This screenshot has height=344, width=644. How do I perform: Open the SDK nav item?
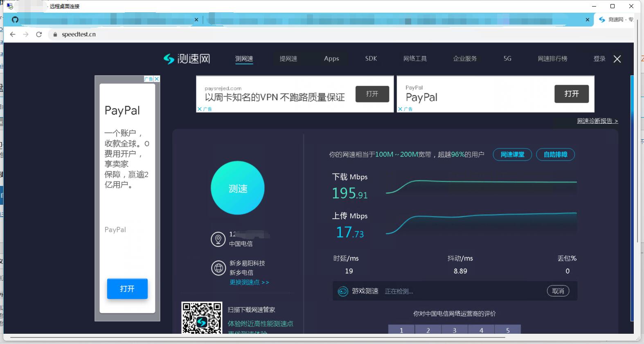371,59
